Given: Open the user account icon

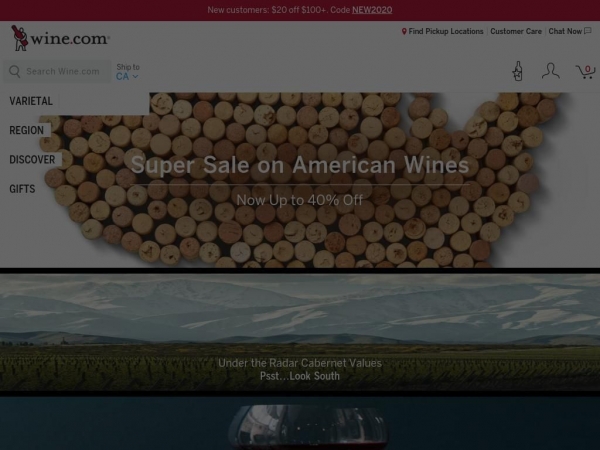Looking at the screenshot, I should (x=551, y=71).
